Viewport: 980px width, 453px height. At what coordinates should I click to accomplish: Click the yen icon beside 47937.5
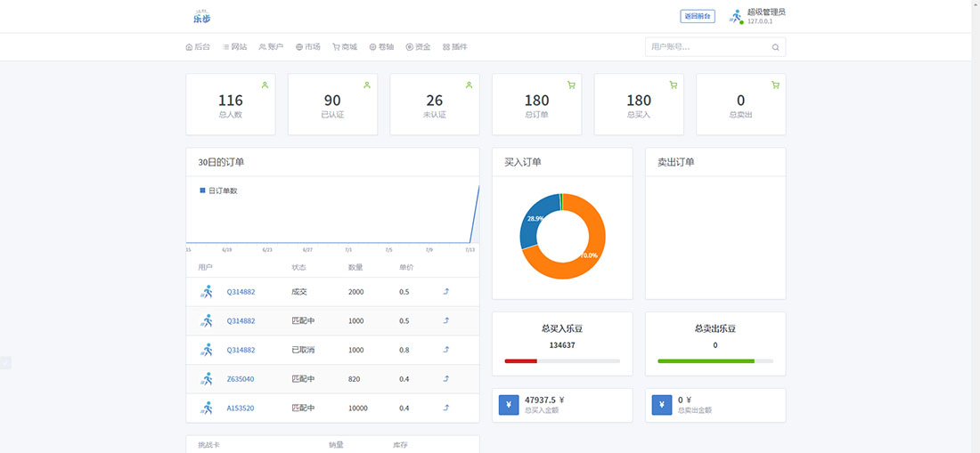click(509, 405)
